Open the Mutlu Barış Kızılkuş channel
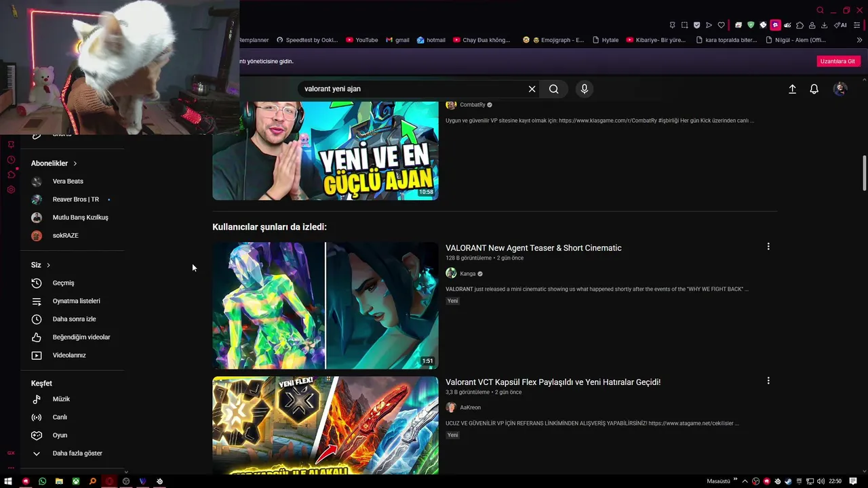Viewport: 868px width, 488px height. [73, 218]
